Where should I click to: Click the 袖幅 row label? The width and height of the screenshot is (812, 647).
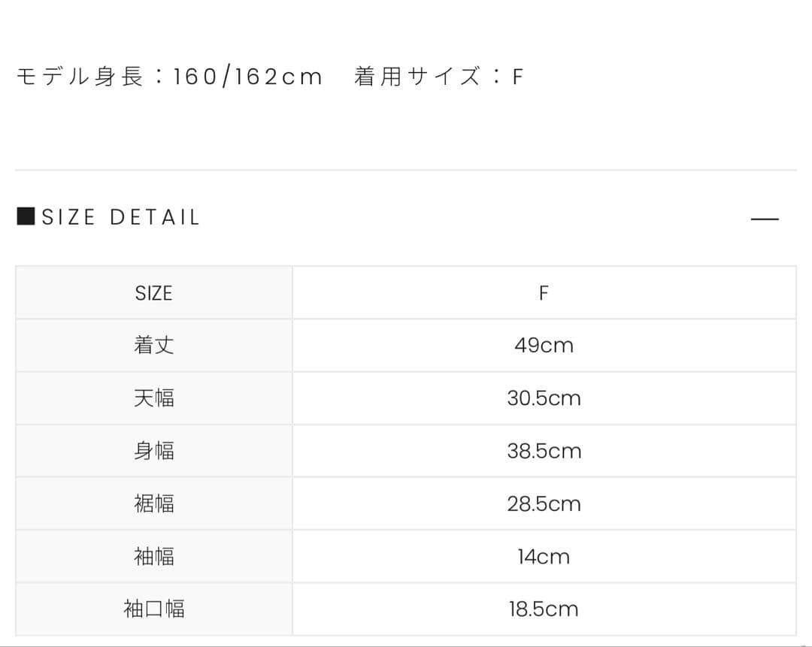pyautogui.click(x=154, y=557)
